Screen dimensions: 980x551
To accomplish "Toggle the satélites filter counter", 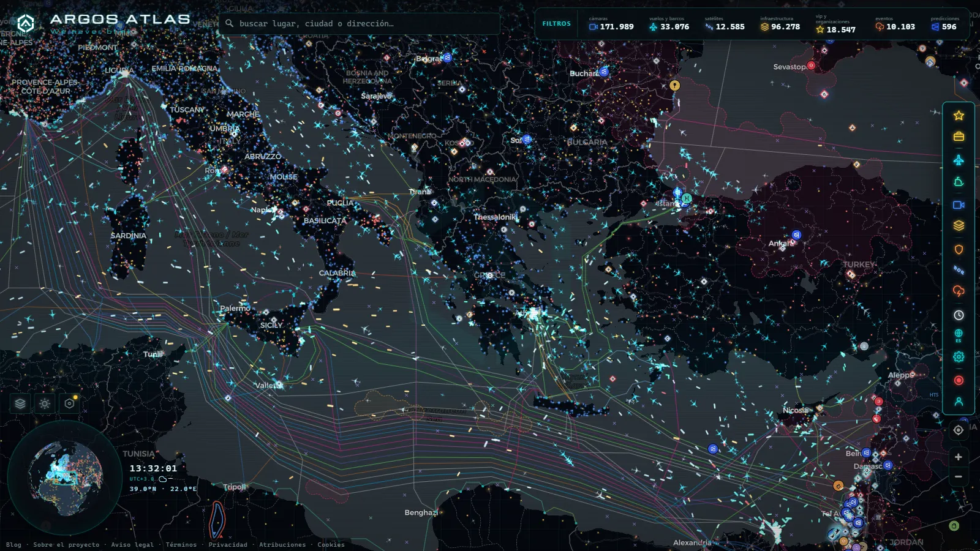I will [x=725, y=24].
